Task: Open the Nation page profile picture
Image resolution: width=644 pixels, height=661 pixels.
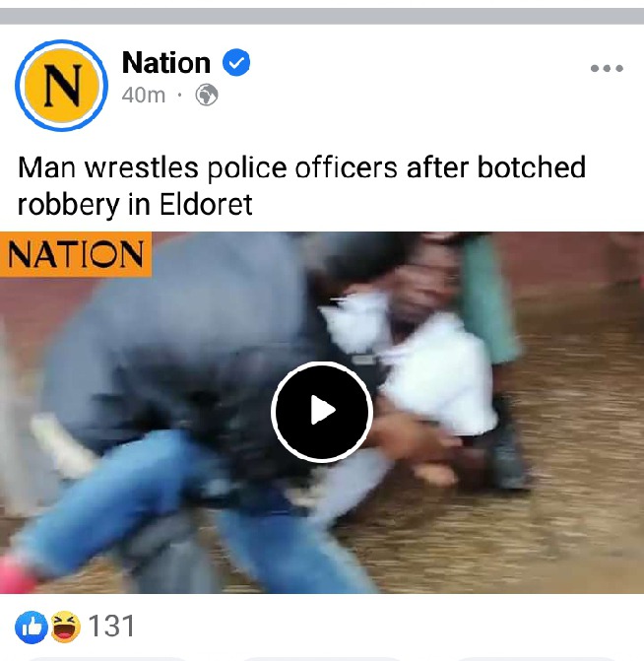Action: [61, 86]
